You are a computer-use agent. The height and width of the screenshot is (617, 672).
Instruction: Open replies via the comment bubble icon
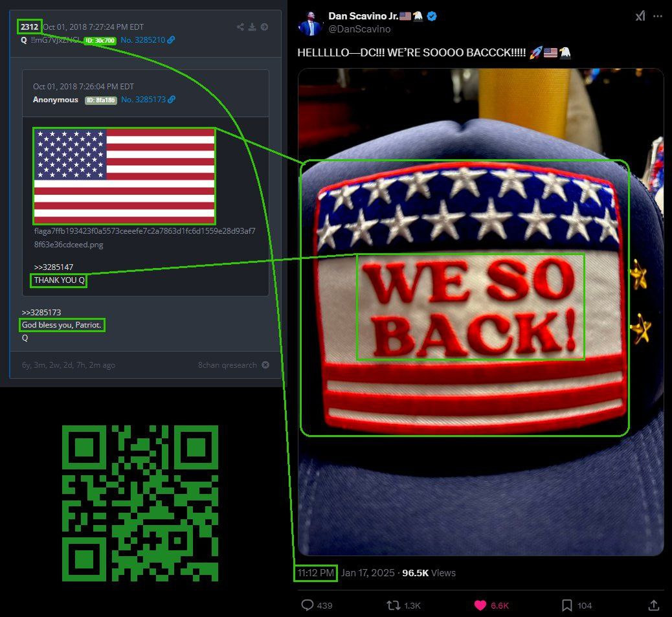point(308,605)
